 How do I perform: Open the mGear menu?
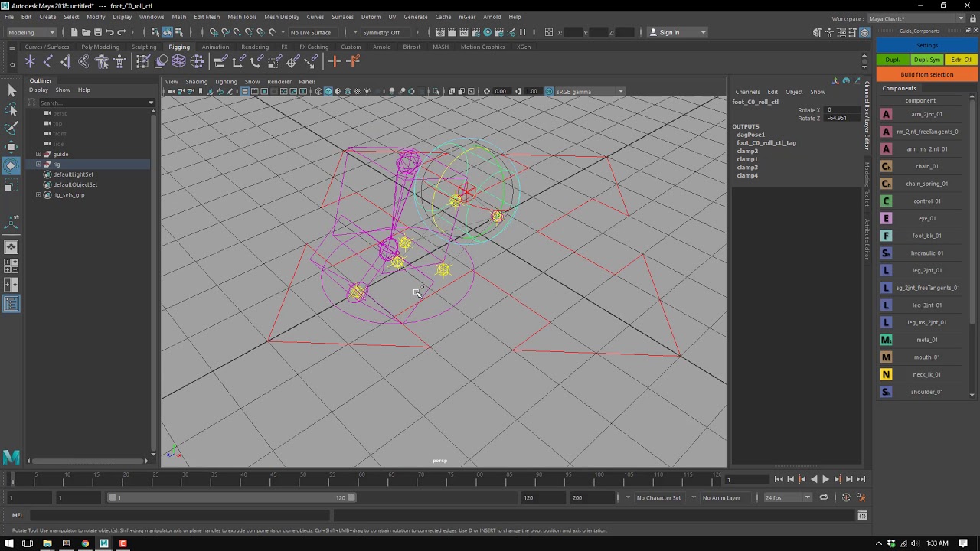[466, 17]
